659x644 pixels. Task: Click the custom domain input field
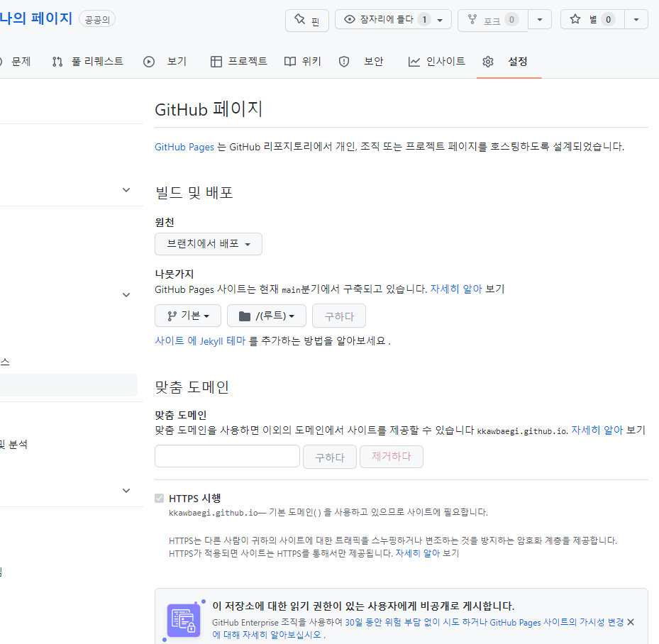pos(228,456)
